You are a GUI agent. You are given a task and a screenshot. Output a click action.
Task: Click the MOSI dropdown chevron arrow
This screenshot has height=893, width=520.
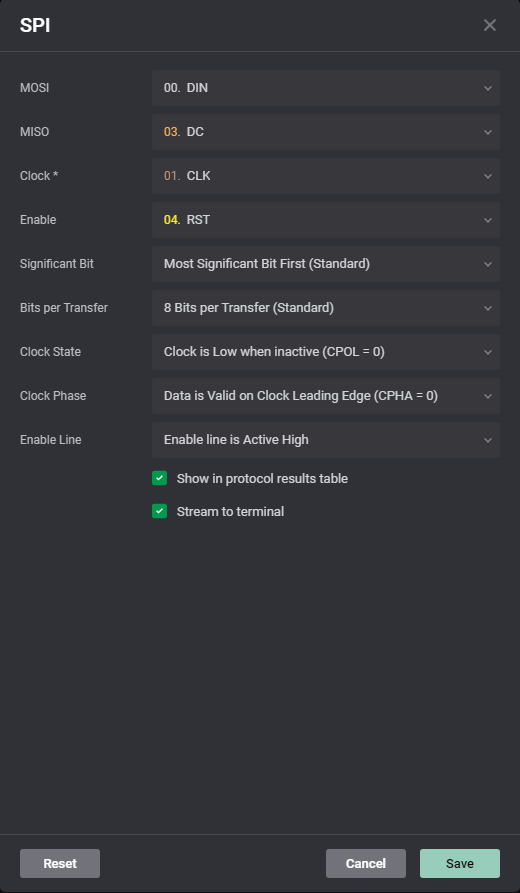click(x=488, y=88)
